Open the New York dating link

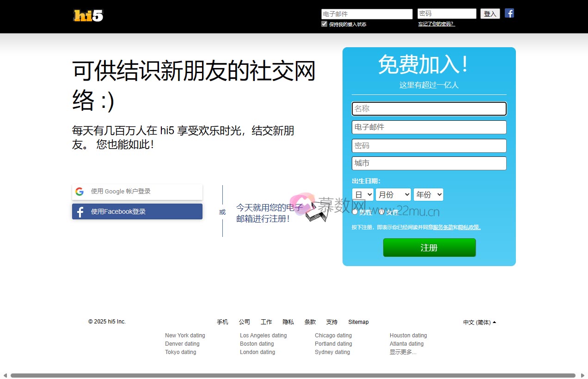tap(185, 336)
